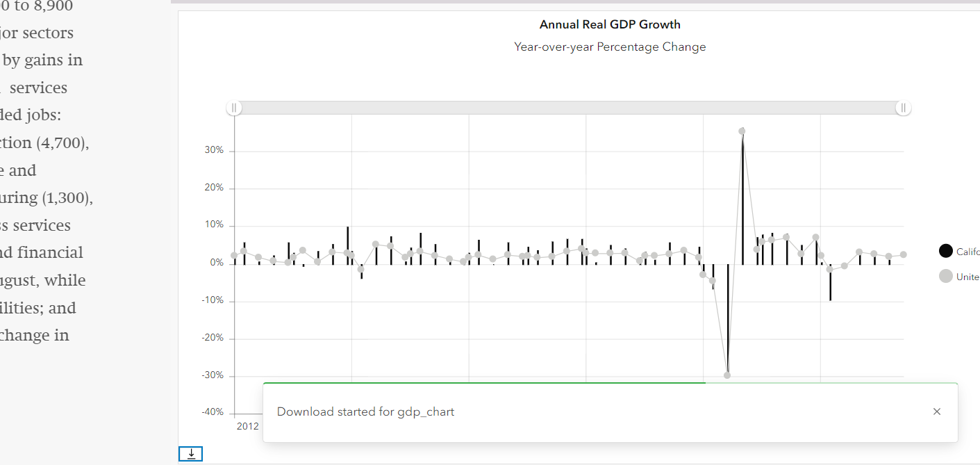Select the lowest data point near -30%
The height and width of the screenshot is (465, 980).
click(727, 375)
